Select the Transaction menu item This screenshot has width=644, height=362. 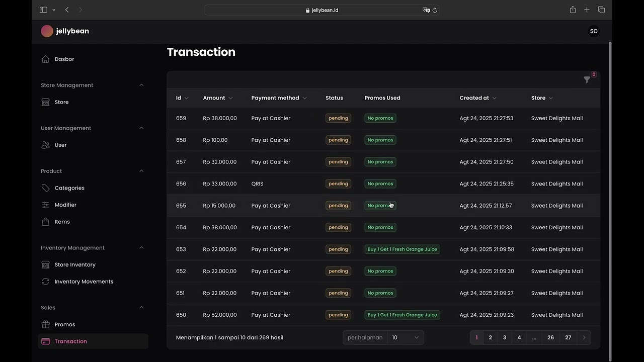(x=93, y=341)
